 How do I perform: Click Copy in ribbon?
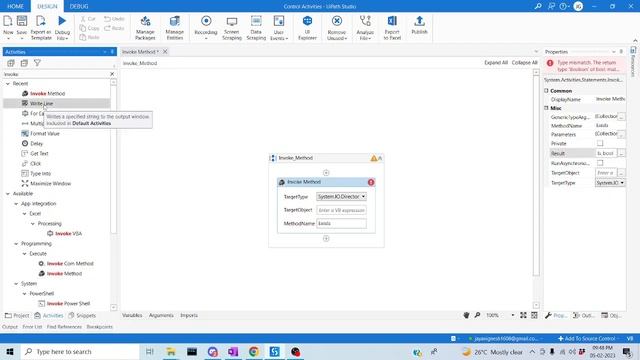tap(89, 28)
